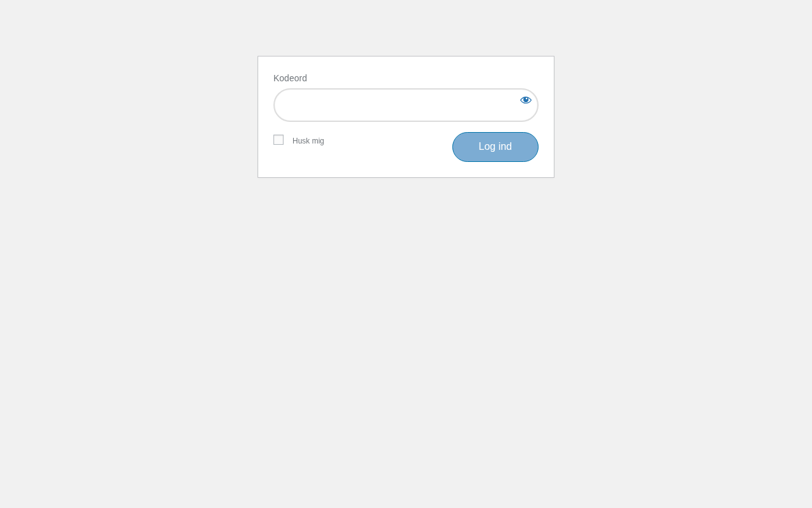Click the blue Log ind button
The height and width of the screenshot is (508, 812).
[495, 147]
